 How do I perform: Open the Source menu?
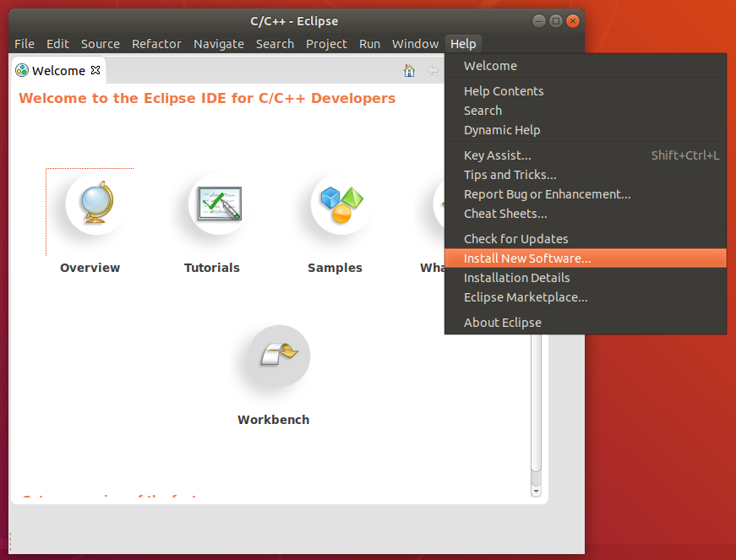coord(101,44)
